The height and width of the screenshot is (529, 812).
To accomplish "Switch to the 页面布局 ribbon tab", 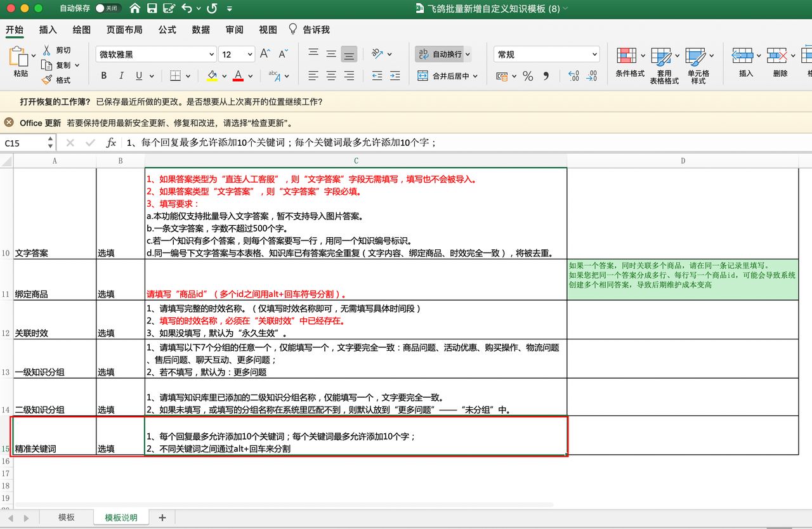I will pyautogui.click(x=124, y=30).
